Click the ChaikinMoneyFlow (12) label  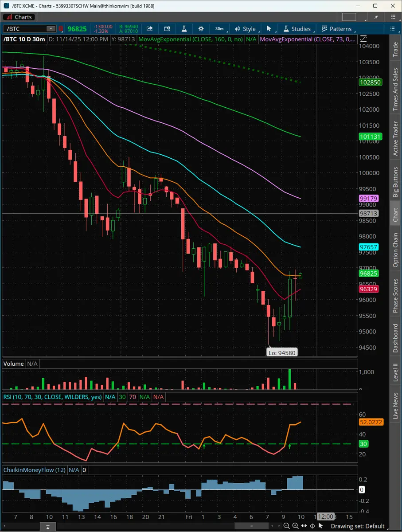click(35, 470)
